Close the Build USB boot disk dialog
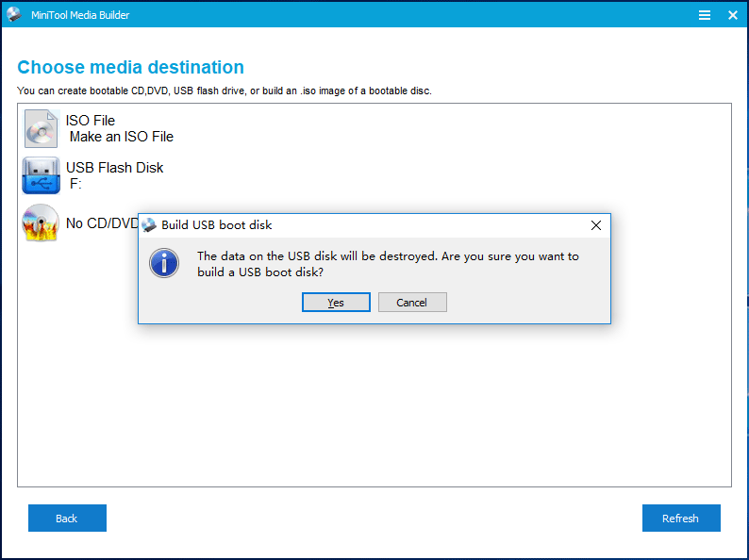 595,225
